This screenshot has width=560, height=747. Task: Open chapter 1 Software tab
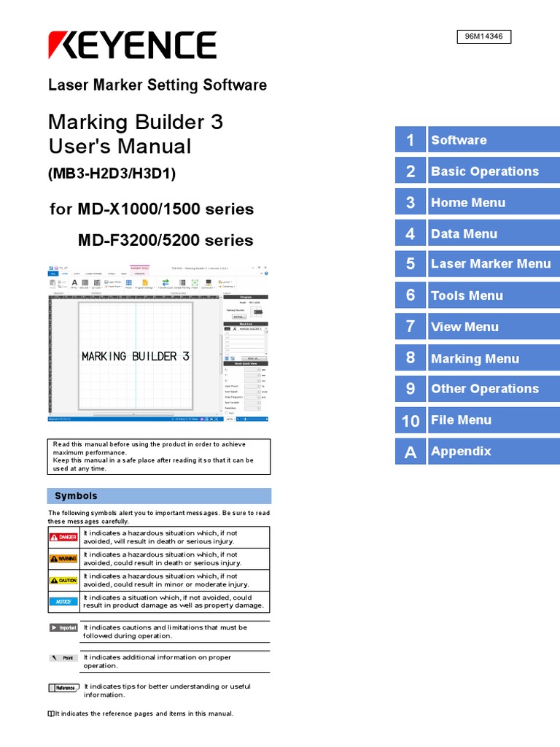(477, 139)
